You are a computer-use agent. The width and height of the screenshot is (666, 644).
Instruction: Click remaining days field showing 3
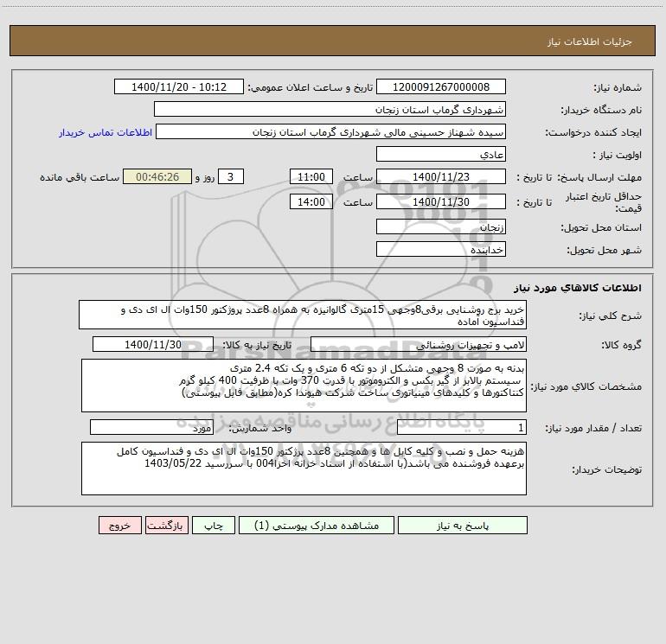click(x=231, y=176)
